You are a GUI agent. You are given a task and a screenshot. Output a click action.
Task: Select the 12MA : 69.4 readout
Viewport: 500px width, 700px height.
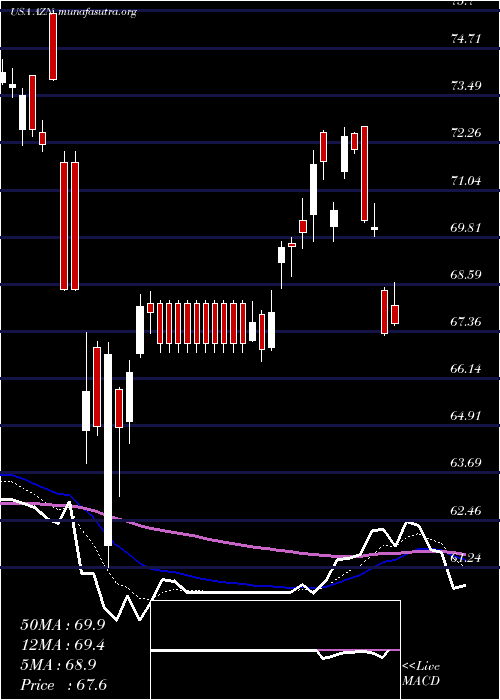coord(63,645)
